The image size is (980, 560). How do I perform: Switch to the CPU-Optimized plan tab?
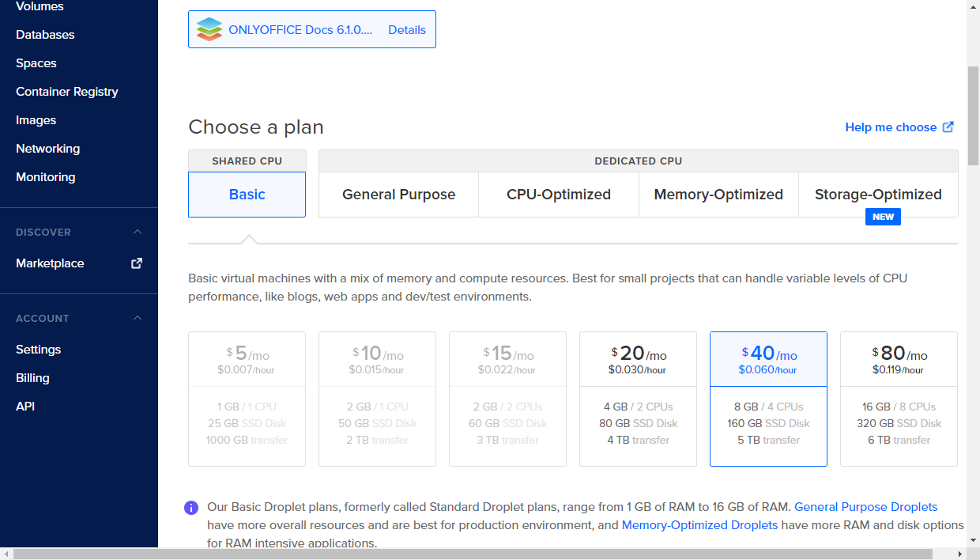pyautogui.click(x=558, y=194)
